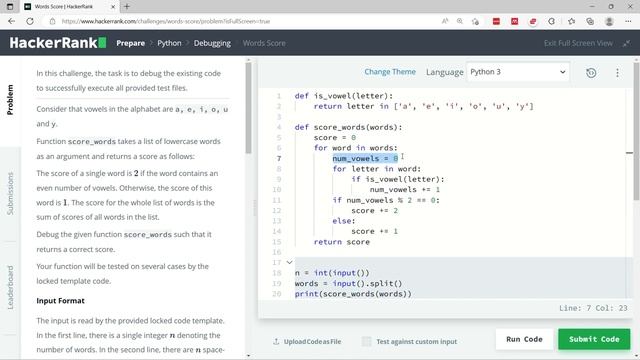Open the Read aloud icon in address bar
The image size is (640, 360).
coord(445,21)
